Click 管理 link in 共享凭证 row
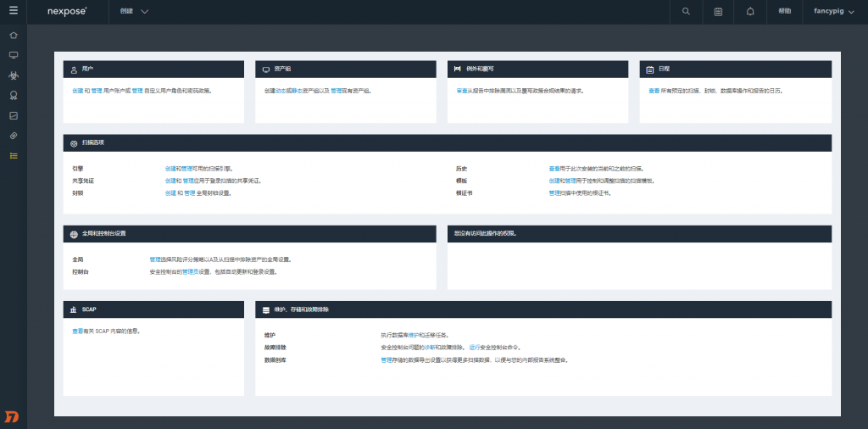The height and width of the screenshot is (429, 868). coord(188,181)
